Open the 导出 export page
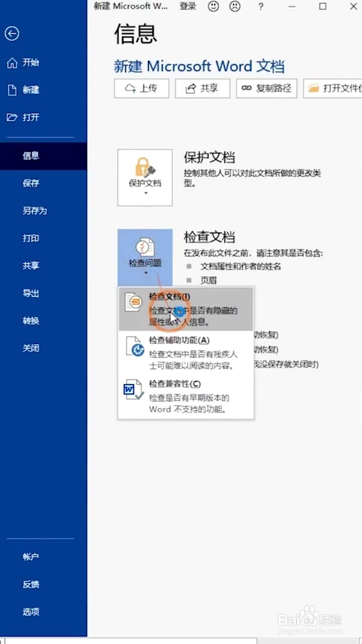 pyautogui.click(x=43, y=293)
